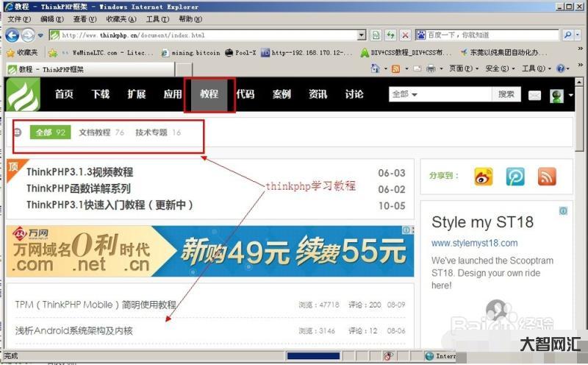Go to 讨论 in site navigation
The image size is (588, 365).
tap(354, 94)
